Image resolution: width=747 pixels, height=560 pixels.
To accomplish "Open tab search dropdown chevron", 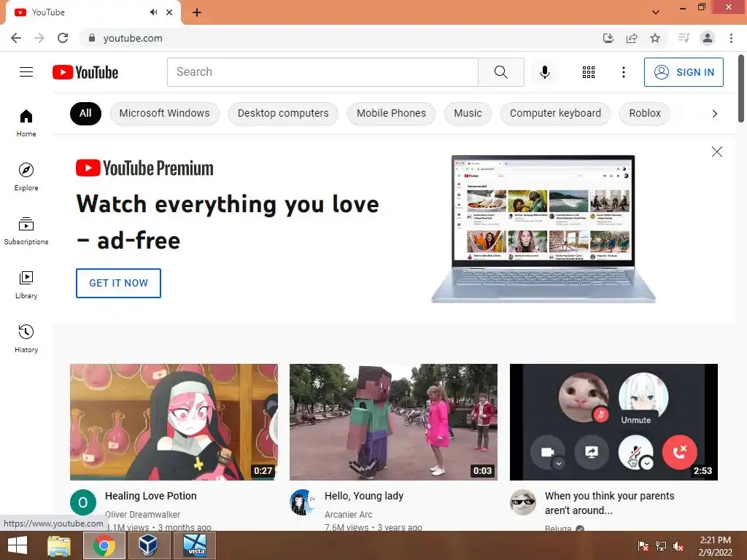I will pyautogui.click(x=656, y=12).
